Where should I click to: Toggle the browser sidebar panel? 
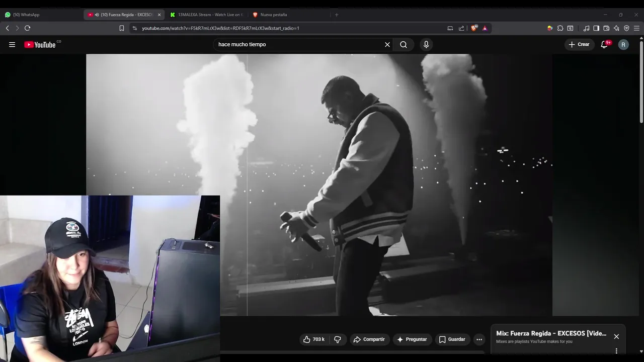(x=596, y=28)
